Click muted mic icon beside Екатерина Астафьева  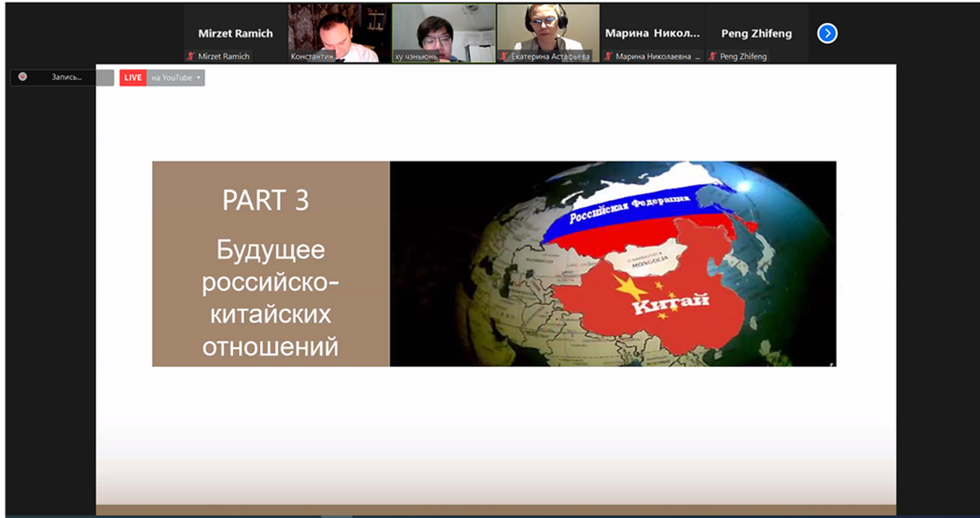click(503, 56)
